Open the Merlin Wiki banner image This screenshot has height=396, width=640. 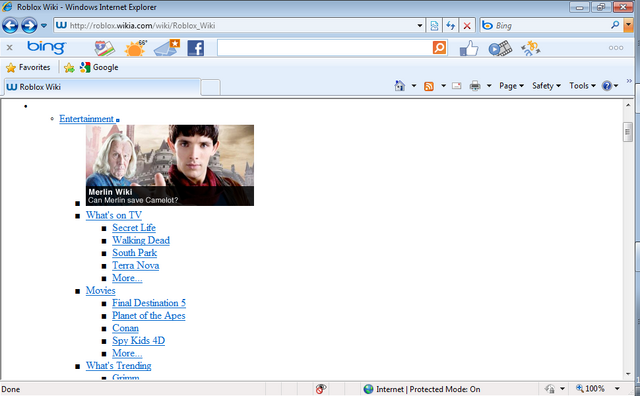pyautogui.click(x=170, y=165)
